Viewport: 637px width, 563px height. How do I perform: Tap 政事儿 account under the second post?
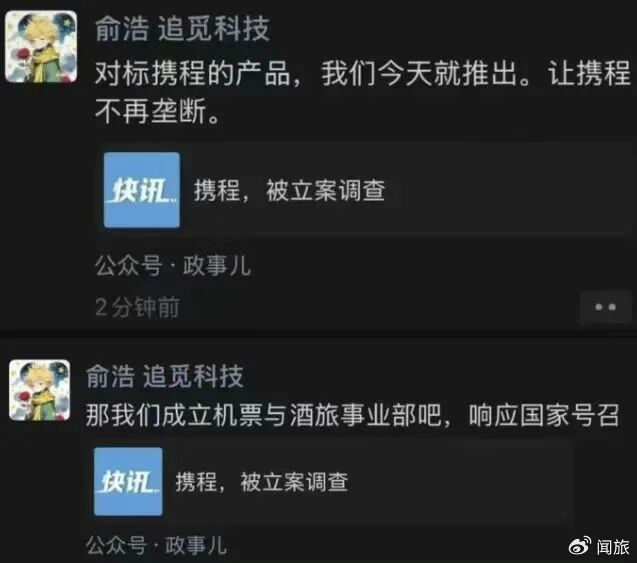click(196, 545)
